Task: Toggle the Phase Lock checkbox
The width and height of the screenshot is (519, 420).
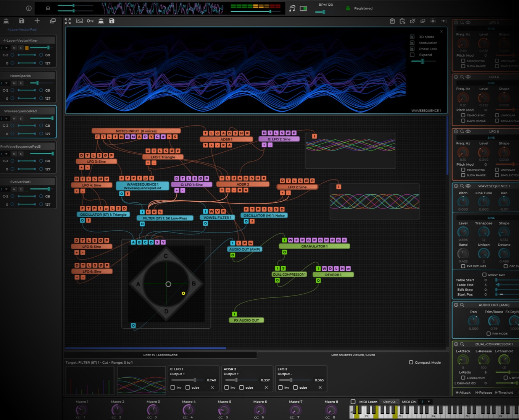Action: tap(412, 49)
